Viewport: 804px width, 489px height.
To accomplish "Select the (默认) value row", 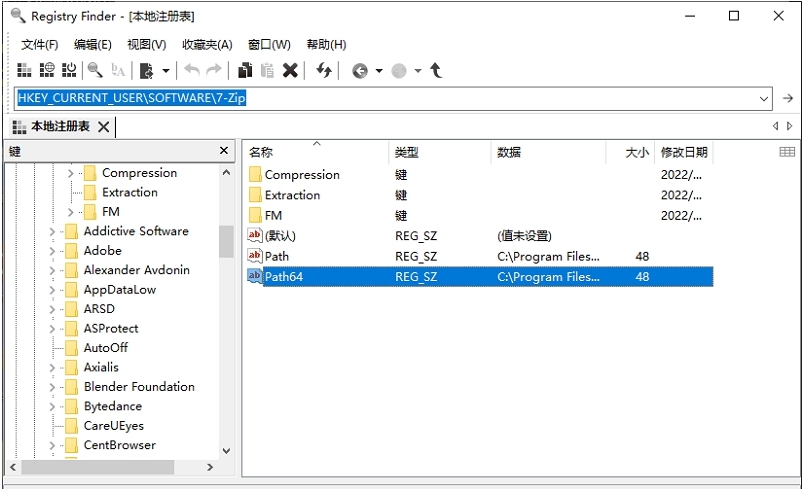I will (480, 236).
